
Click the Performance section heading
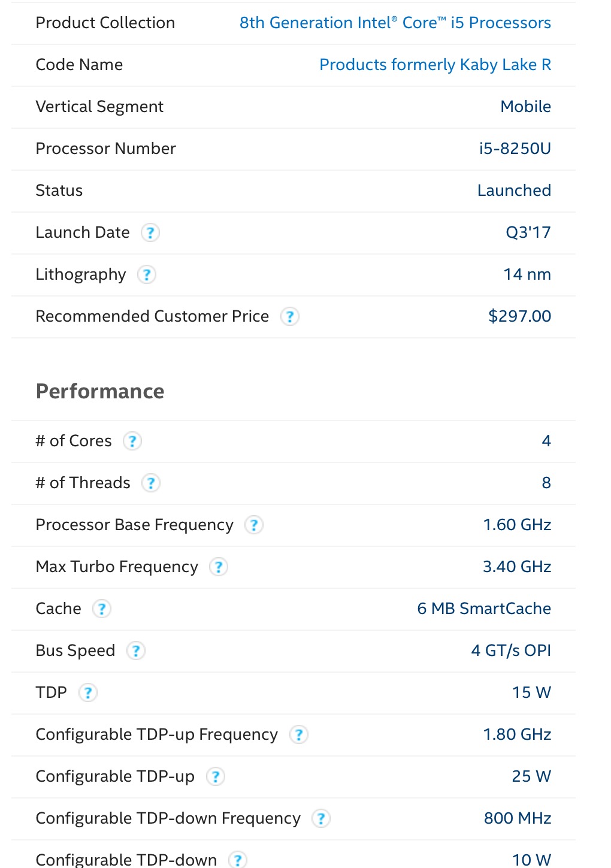pos(100,391)
